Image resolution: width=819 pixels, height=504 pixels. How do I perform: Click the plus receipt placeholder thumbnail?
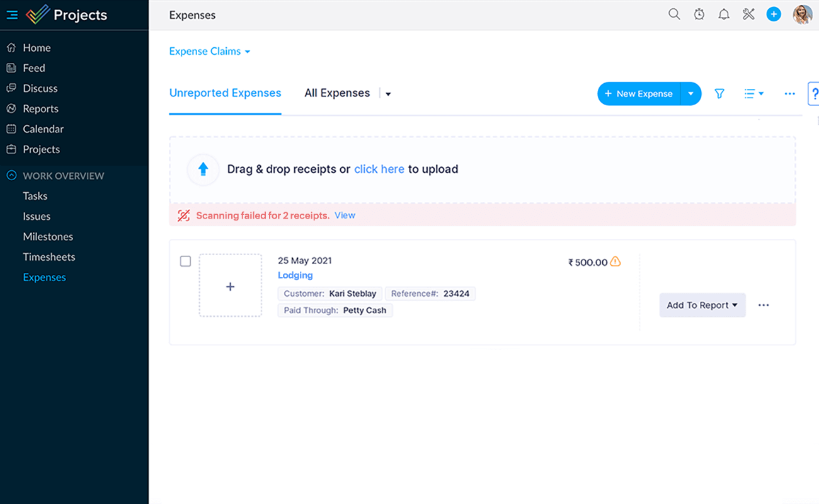[230, 285]
